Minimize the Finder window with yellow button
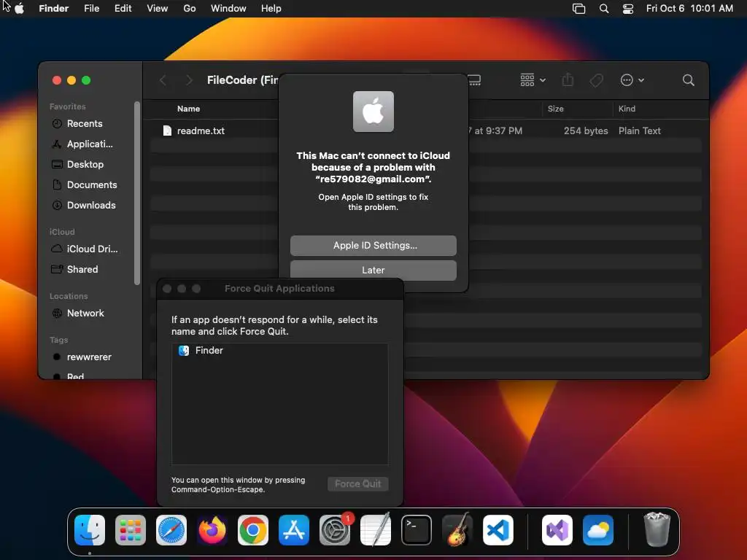 point(71,80)
